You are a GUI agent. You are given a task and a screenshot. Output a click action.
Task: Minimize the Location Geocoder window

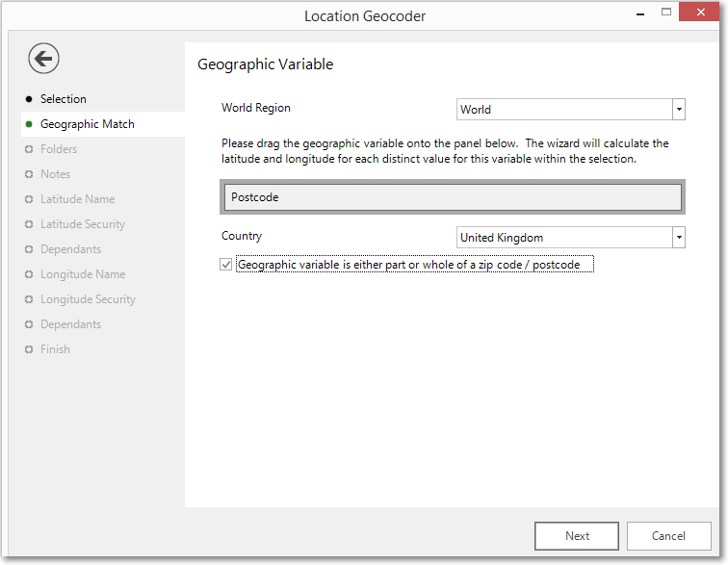[x=640, y=13]
